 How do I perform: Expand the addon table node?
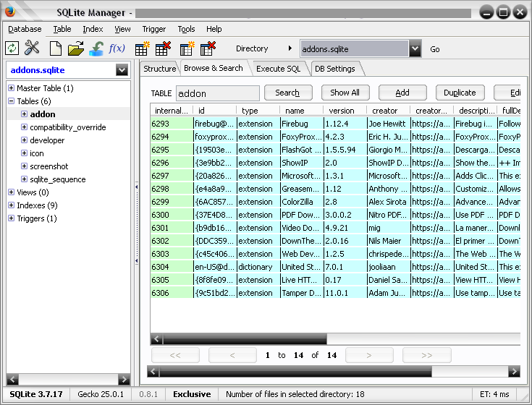click(24, 114)
